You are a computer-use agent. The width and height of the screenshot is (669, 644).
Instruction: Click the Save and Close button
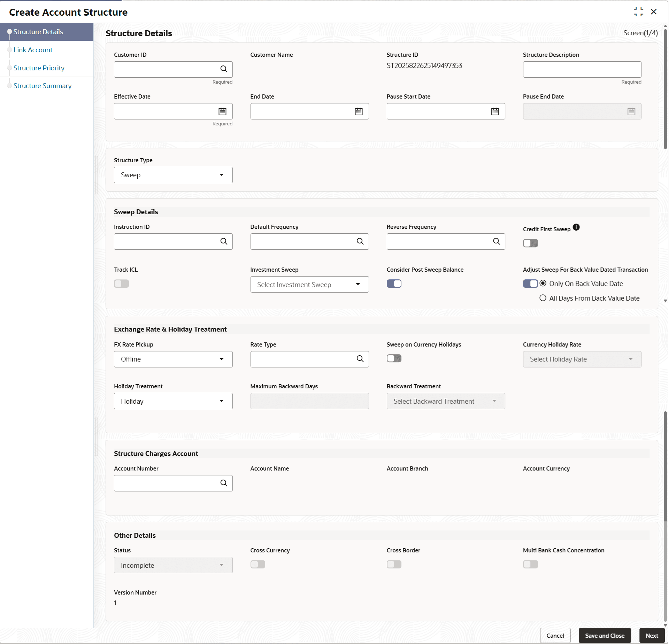tap(605, 636)
